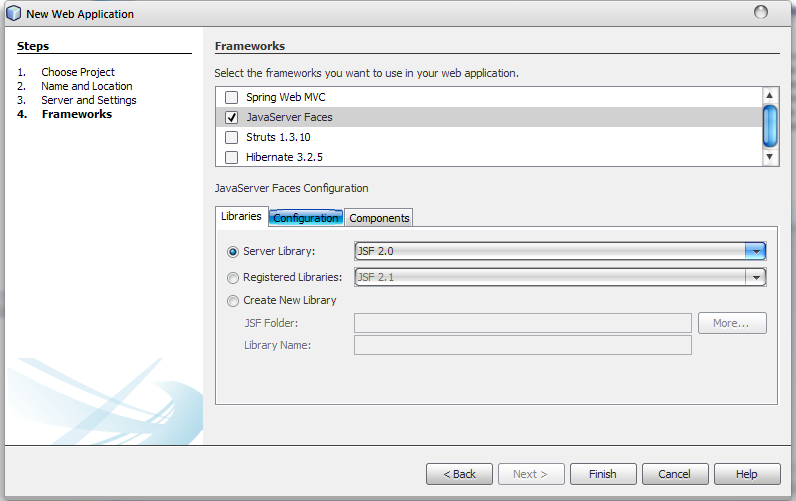This screenshot has height=501, width=796.
Task: Select the 'Spring Web MVC' row label
Action: 286,97
